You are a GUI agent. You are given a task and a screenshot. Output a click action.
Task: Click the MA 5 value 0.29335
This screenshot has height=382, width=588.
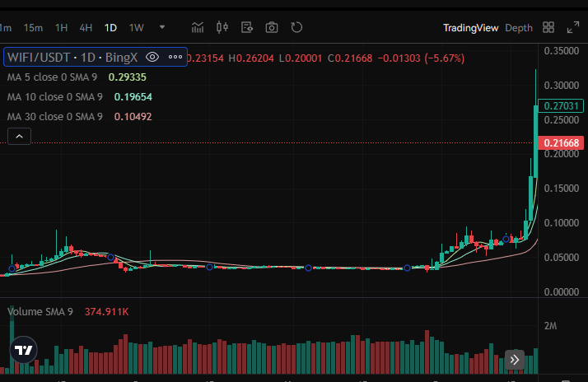pos(127,77)
